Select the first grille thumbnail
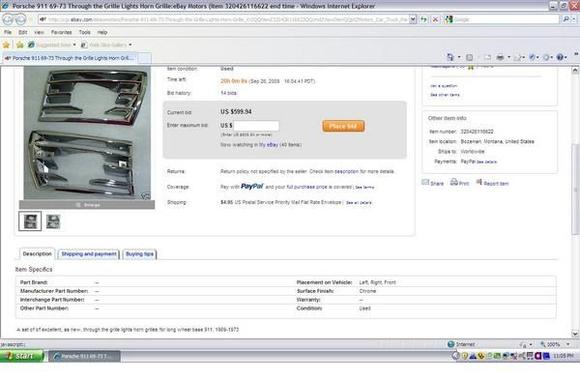580x383 pixels. pyautogui.click(x=30, y=221)
